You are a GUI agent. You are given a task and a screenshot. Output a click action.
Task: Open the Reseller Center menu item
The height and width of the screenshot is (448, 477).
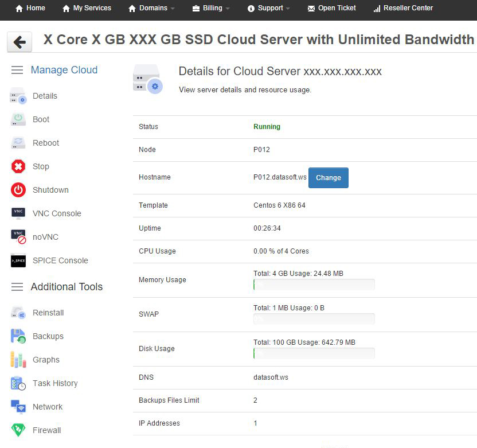coord(403,9)
